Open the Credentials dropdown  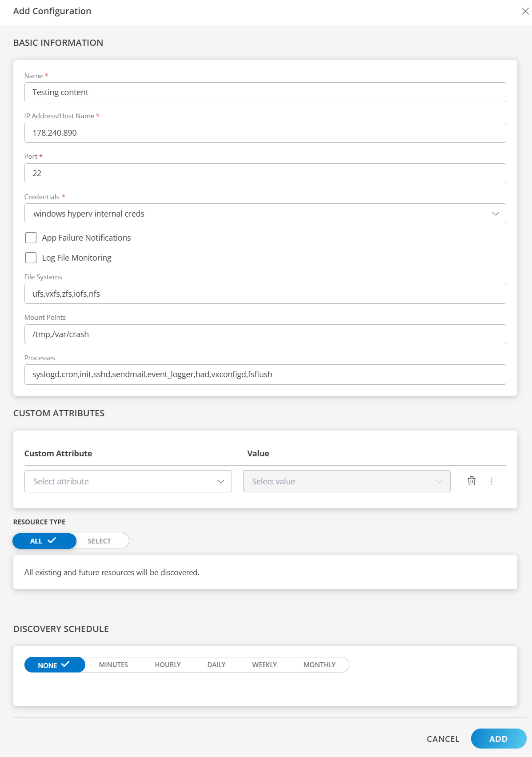(265, 213)
